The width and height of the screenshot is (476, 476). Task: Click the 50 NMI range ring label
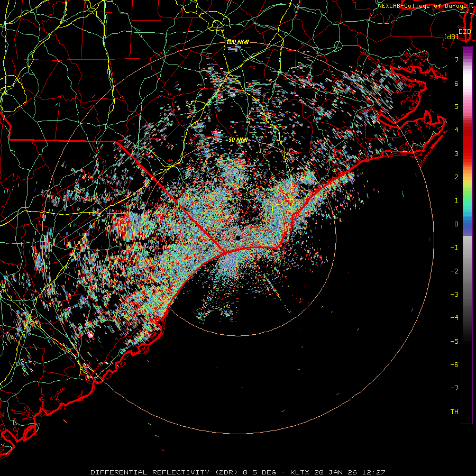[x=238, y=140]
